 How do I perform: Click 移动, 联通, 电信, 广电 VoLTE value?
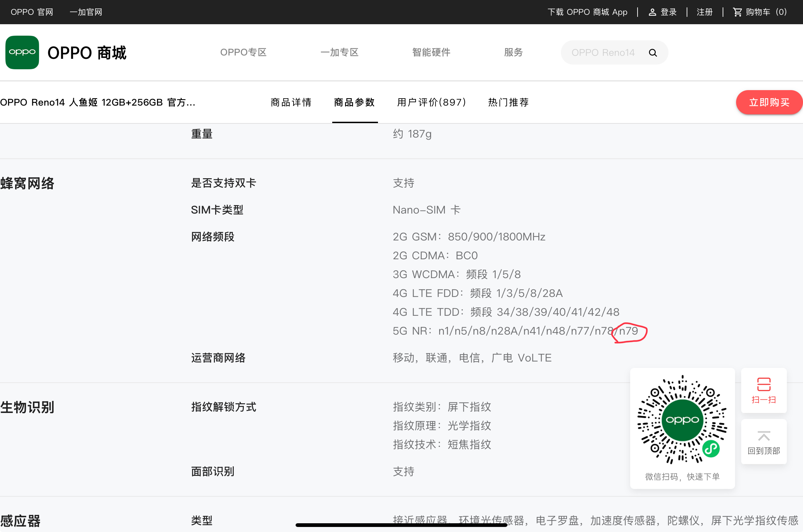click(472, 358)
